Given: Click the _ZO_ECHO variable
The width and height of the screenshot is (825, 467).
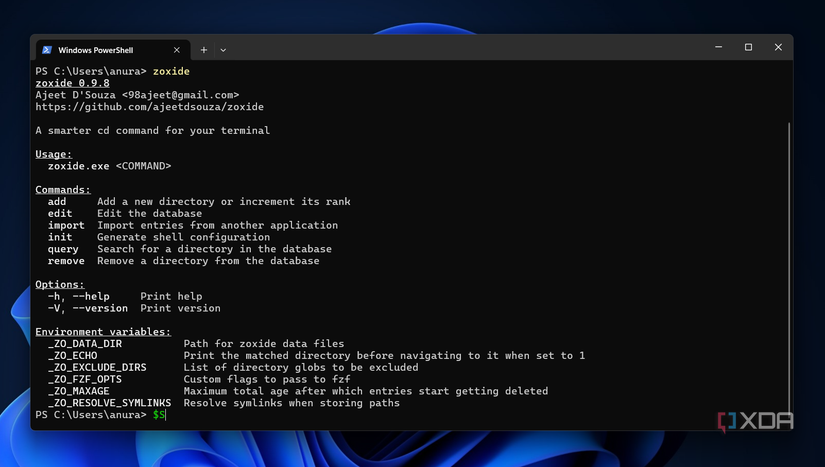Looking at the screenshot, I should pyautogui.click(x=72, y=356).
